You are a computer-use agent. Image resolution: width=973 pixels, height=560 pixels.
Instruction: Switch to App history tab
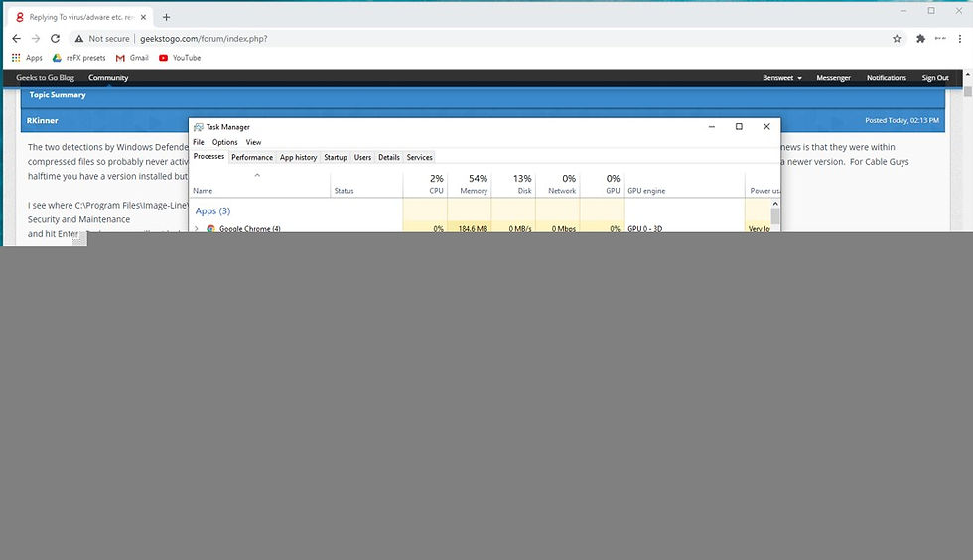pos(298,157)
